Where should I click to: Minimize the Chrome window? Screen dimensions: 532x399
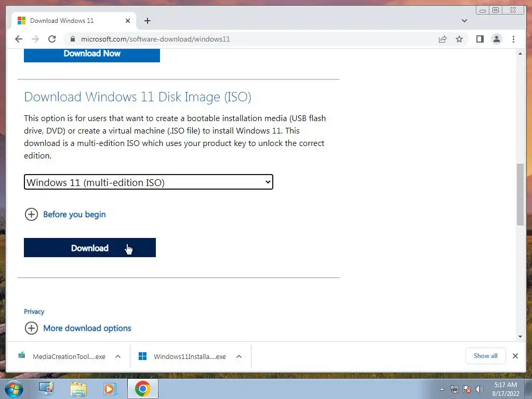pos(483,10)
